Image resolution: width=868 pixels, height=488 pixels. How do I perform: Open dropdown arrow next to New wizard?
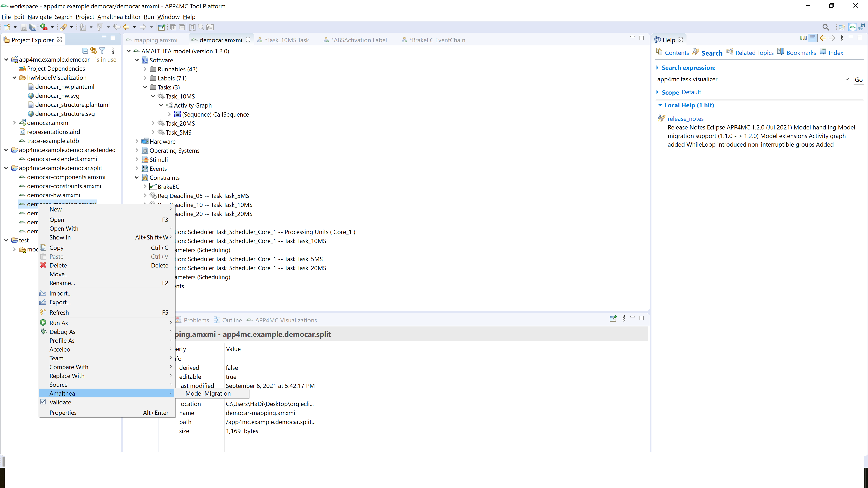[x=15, y=27]
